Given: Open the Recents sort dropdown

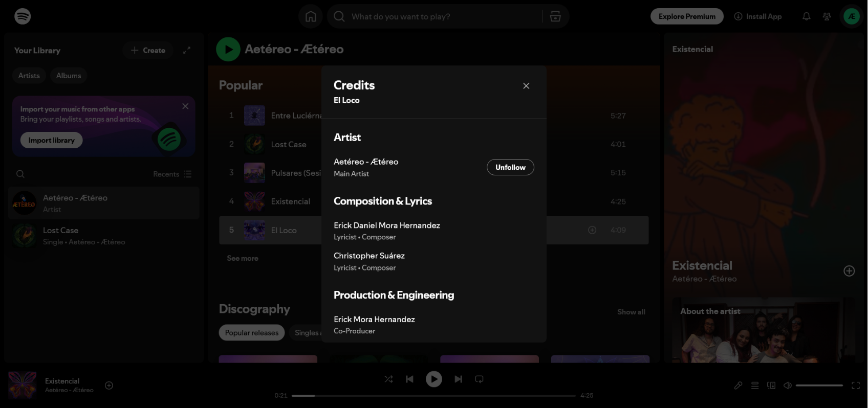Looking at the screenshot, I should (172, 174).
